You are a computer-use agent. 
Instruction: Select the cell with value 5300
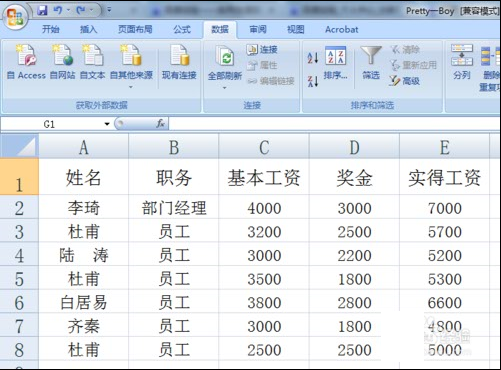(445, 278)
